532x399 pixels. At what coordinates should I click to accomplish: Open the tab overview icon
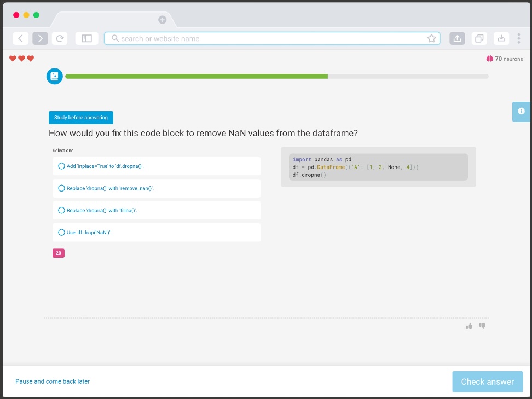coord(479,38)
